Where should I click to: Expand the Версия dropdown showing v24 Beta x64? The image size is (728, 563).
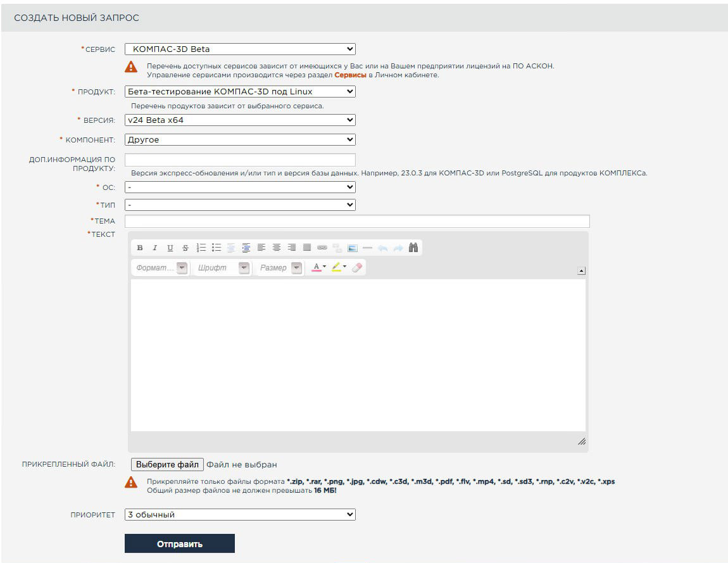point(240,120)
